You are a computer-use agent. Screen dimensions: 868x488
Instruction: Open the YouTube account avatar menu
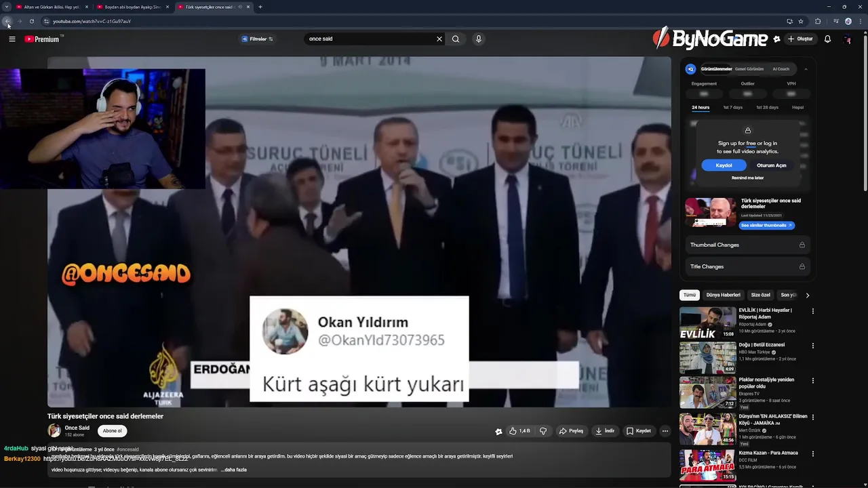point(848,39)
